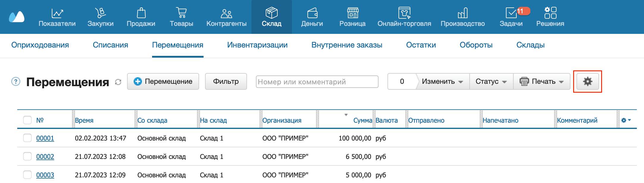Screen dimensions: 644x183
Task: Refresh the Перемещения list
Action: (x=118, y=82)
